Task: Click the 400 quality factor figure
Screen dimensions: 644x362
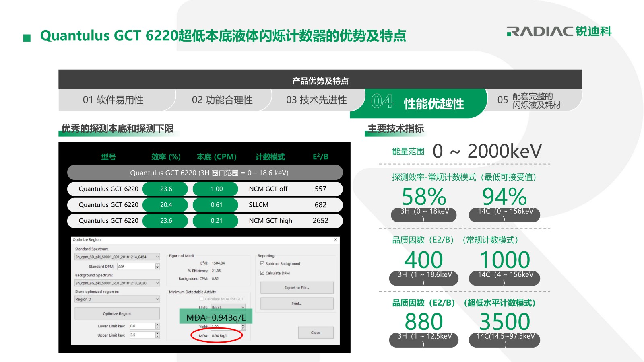Action: (x=424, y=260)
